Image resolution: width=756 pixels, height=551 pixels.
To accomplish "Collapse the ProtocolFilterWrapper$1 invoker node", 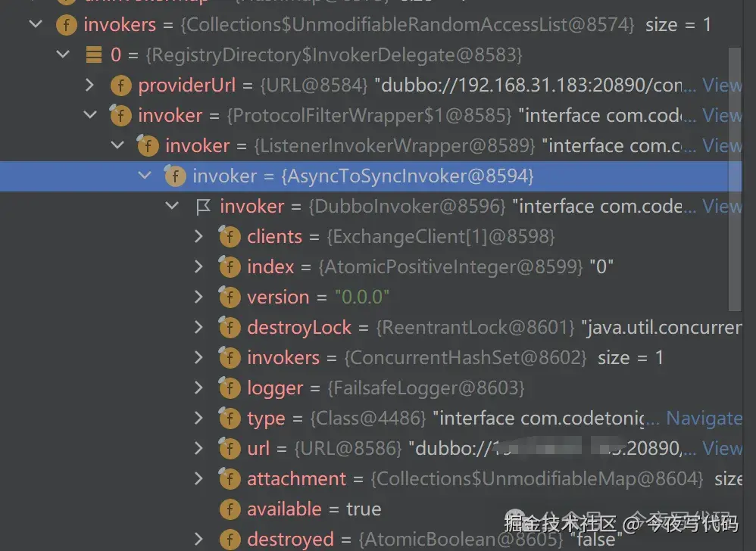I will click(x=90, y=114).
